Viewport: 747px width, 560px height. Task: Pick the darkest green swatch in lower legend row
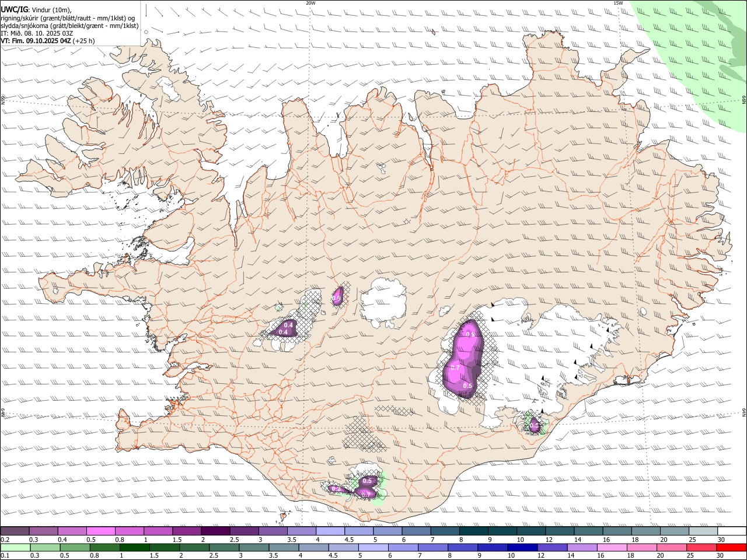[135, 548]
